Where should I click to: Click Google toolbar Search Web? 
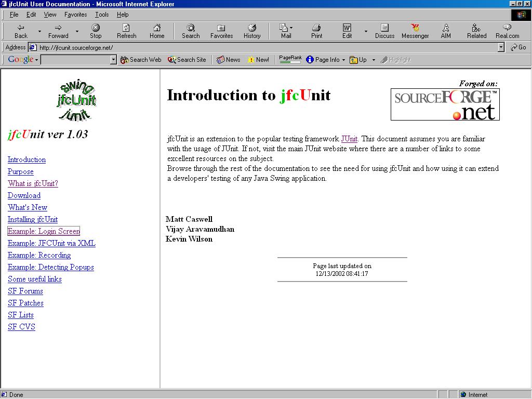click(141, 60)
